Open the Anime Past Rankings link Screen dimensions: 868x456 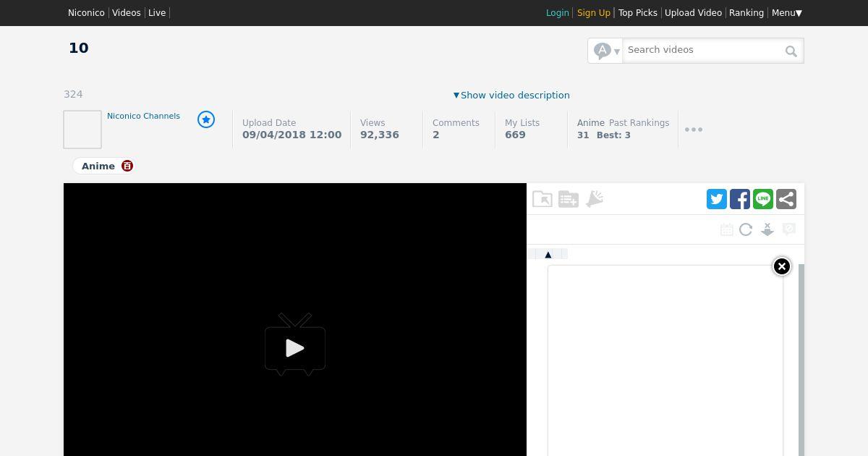coord(624,123)
